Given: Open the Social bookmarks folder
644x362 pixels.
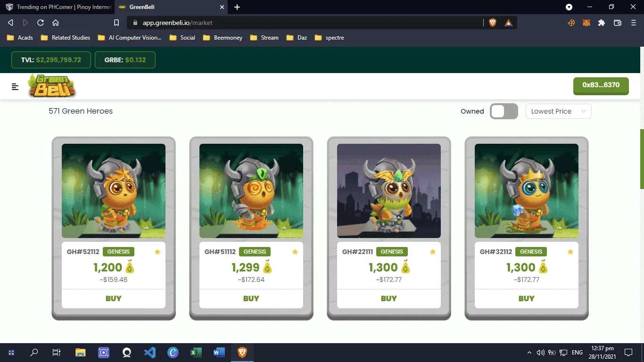Looking at the screenshot, I should click(182, 38).
